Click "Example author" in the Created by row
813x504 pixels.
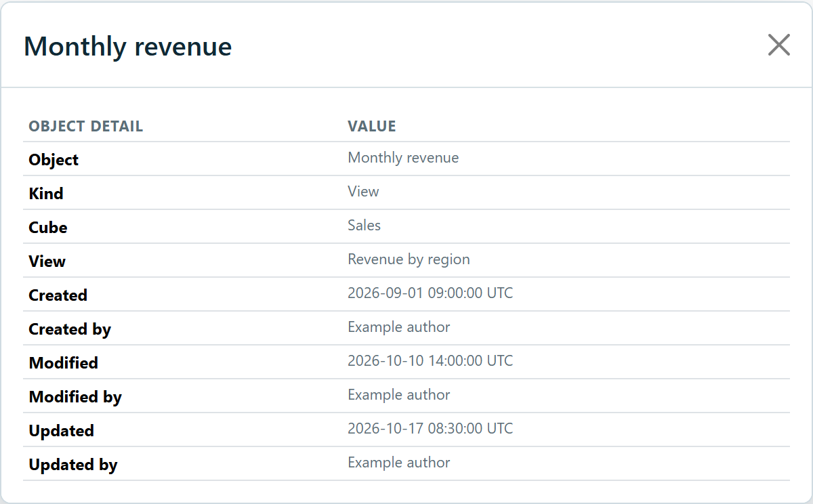[399, 327]
